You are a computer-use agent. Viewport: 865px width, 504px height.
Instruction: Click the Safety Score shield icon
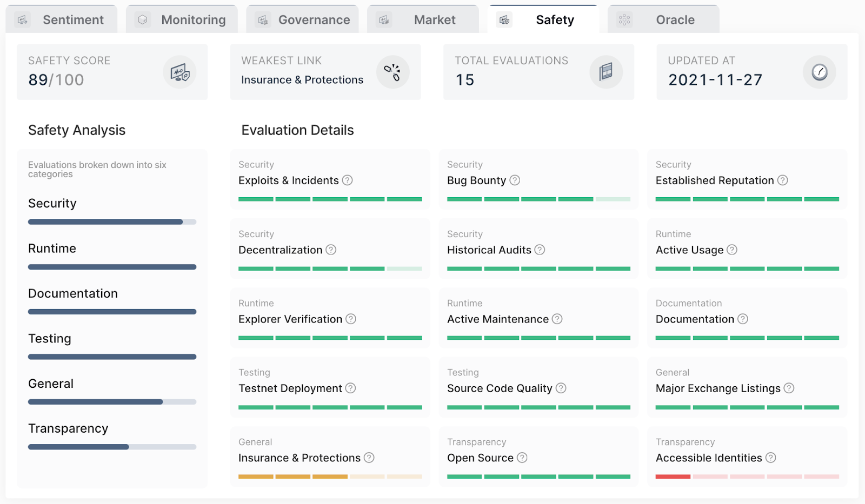[x=179, y=72]
